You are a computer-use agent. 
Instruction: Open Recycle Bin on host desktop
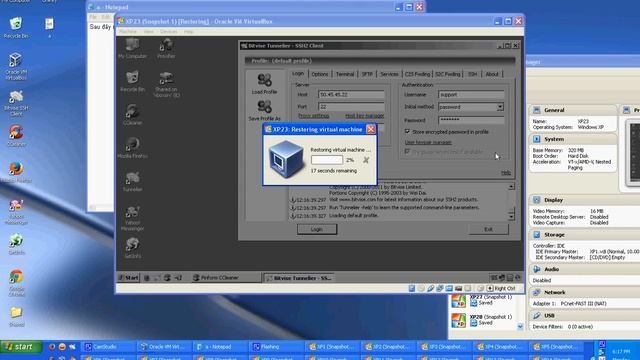click(16, 28)
